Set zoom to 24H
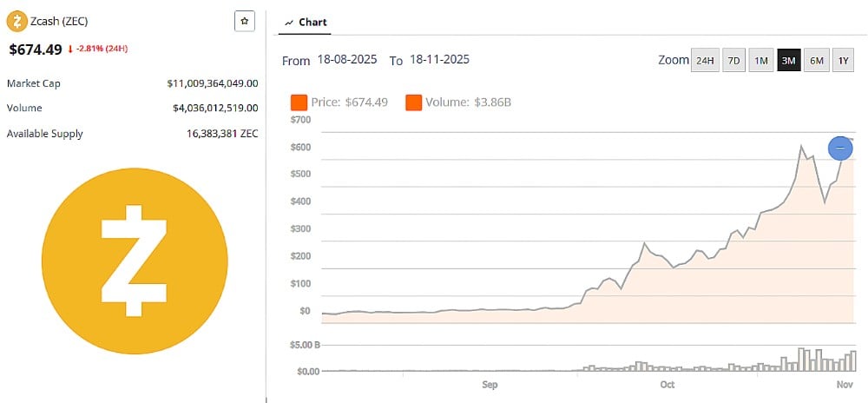 tap(705, 61)
